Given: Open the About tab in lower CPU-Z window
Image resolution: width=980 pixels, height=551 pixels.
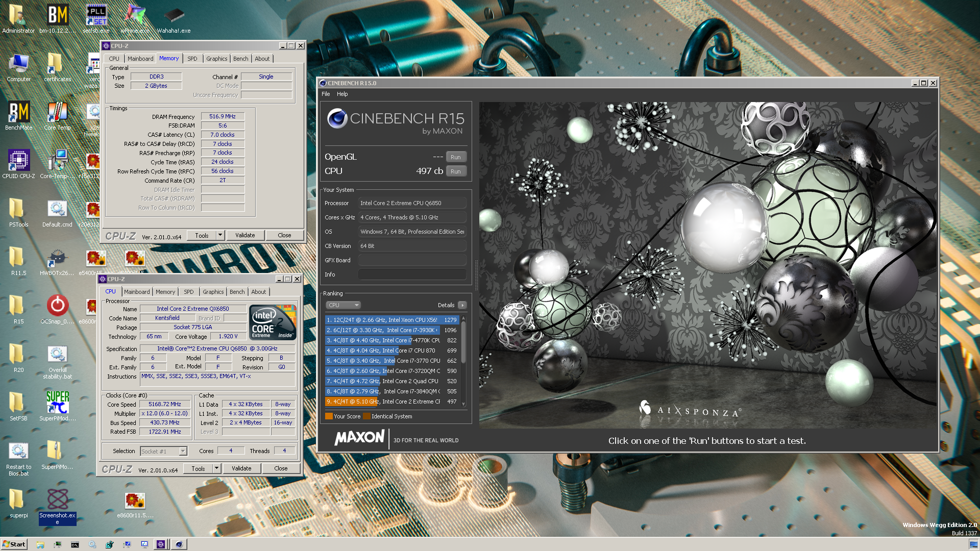Looking at the screenshot, I should 258,292.
